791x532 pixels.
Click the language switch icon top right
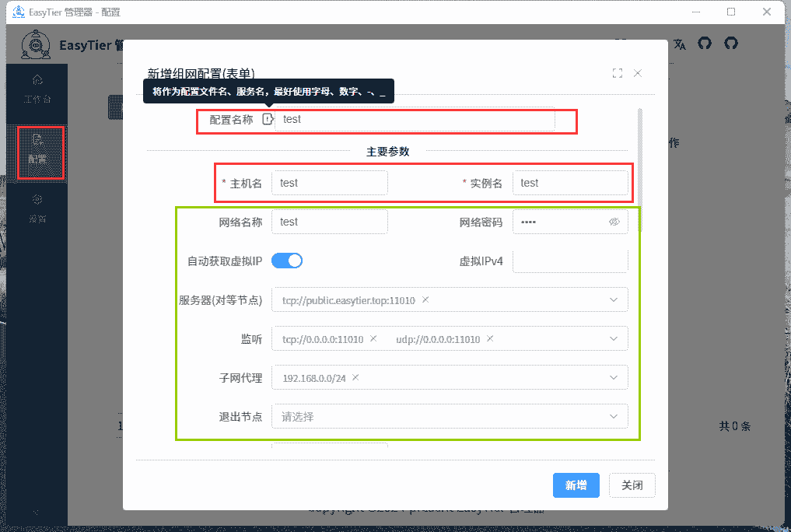pyautogui.click(x=680, y=44)
